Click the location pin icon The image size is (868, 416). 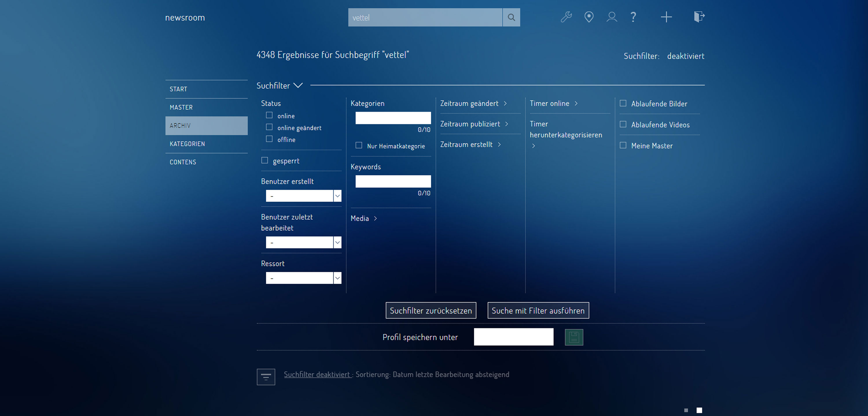click(589, 17)
